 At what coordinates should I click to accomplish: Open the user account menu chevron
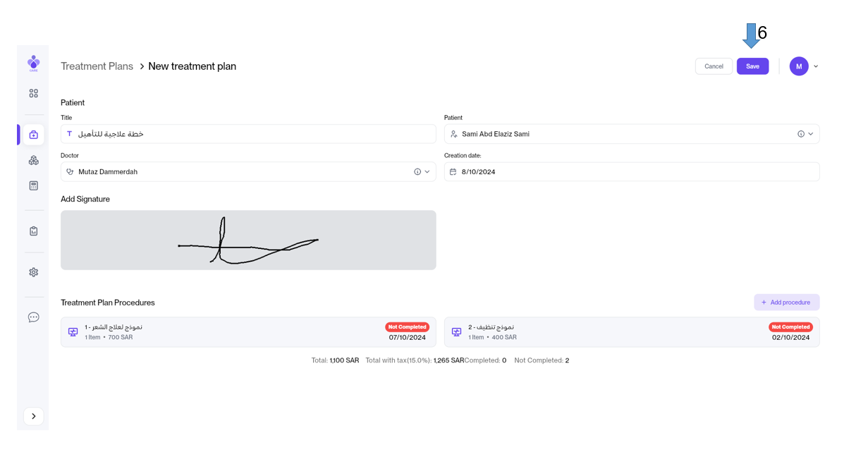[x=816, y=66]
